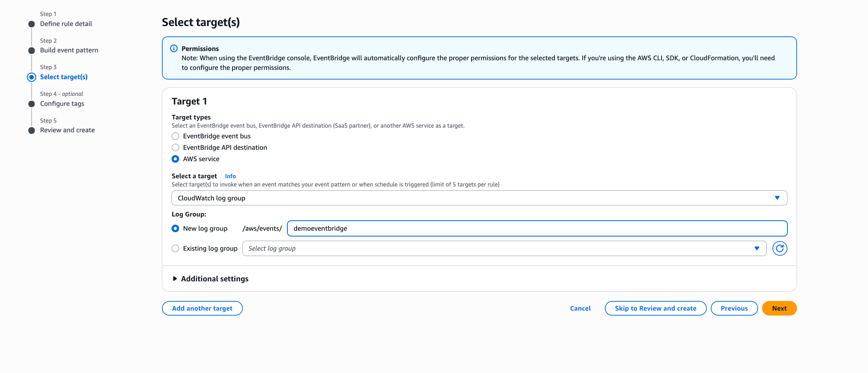The width and height of the screenshot is (868, 373).
Task: Open the Select a target Info link
Action: (x=230, y=176)
